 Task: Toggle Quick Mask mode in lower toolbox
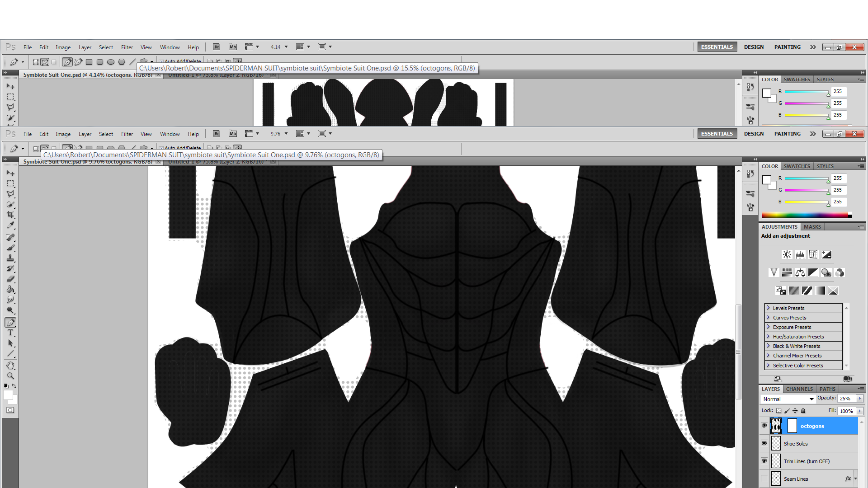pyautogui.click(x=10, y=410)
